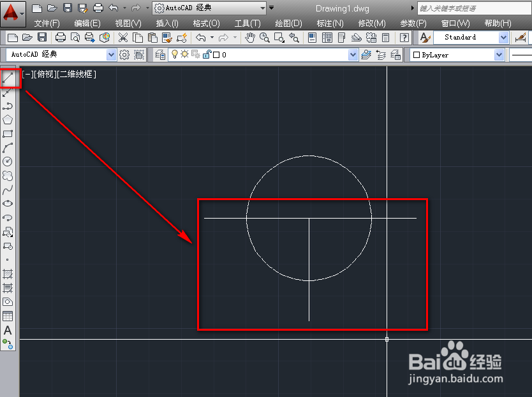The width and height of the screenshot is (532, 397).
Task: Click the 二维线框 visual style label
Action: pyautogui.click(x=77, y=75)
